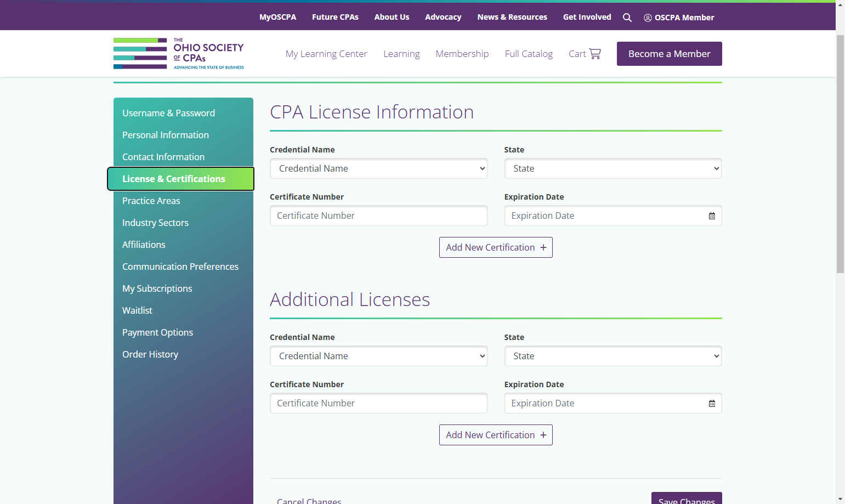
Task: Click the OSCPA Member account icon
Action: pyautogui.click(x=648, y=18)
